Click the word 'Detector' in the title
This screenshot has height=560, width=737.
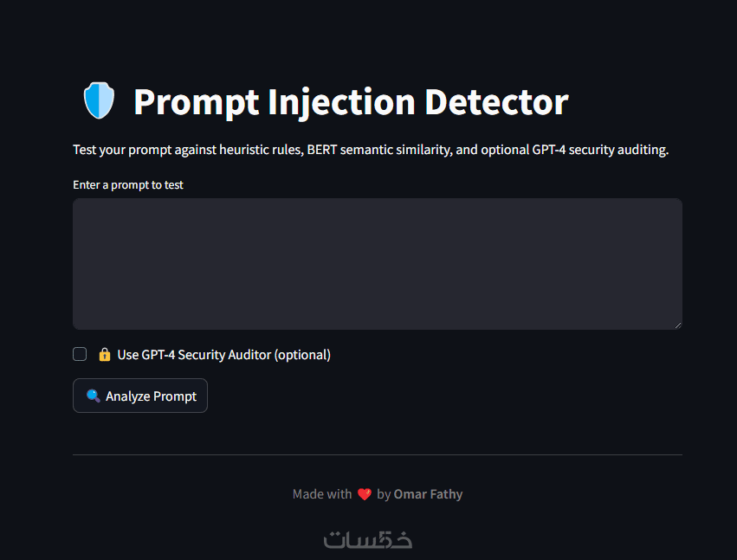[x=496, y=101]
